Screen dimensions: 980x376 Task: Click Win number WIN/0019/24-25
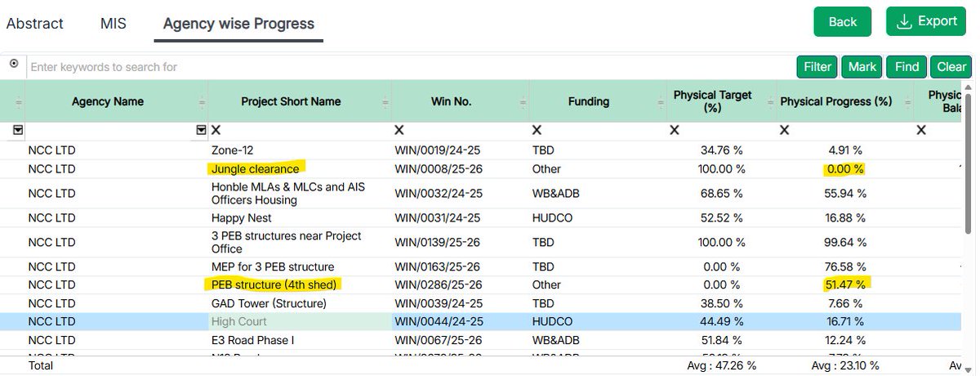439,150
